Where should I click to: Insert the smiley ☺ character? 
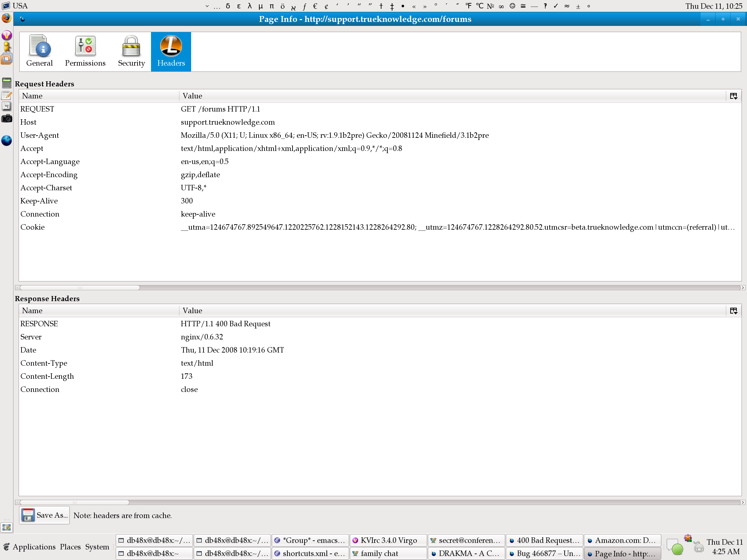[512, 6]
